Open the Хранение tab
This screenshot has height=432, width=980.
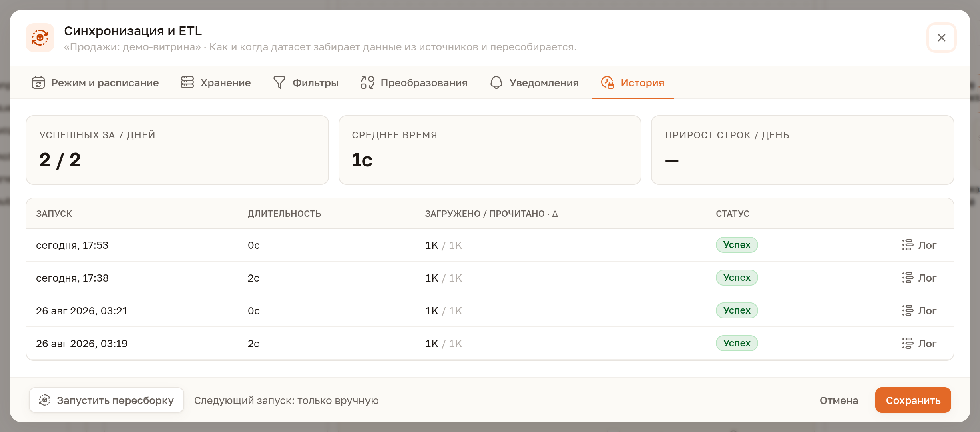[x=216, y=83]
